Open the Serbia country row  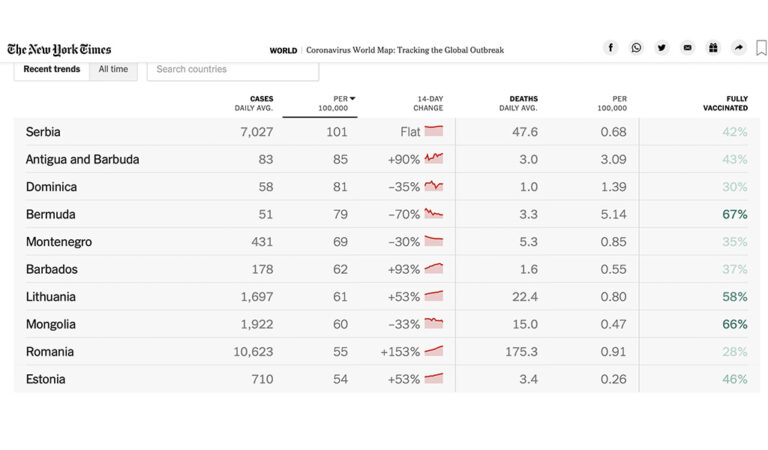tap(44, 132)
